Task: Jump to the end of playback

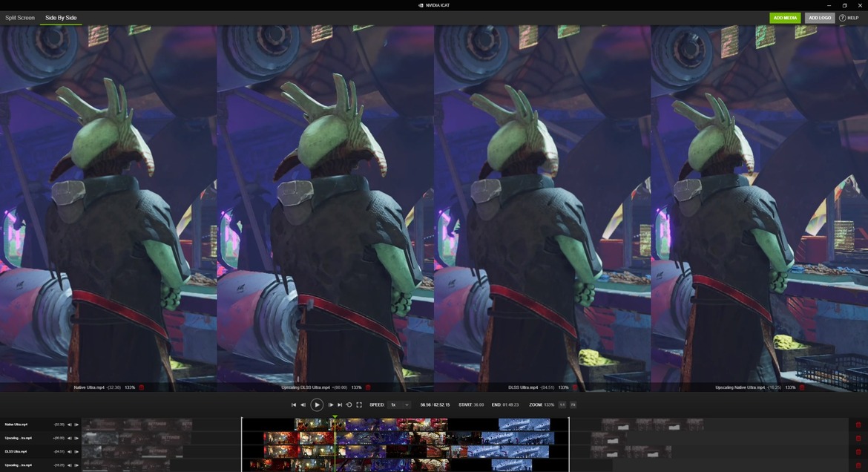Action: [x=340, y=405]
